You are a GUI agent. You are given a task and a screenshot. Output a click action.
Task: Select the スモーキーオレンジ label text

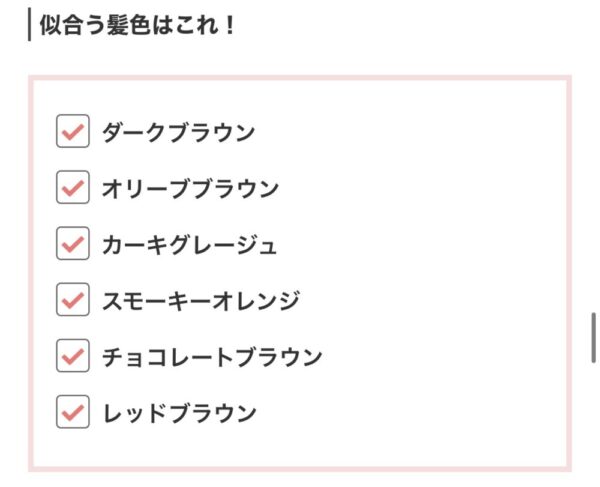201,301
